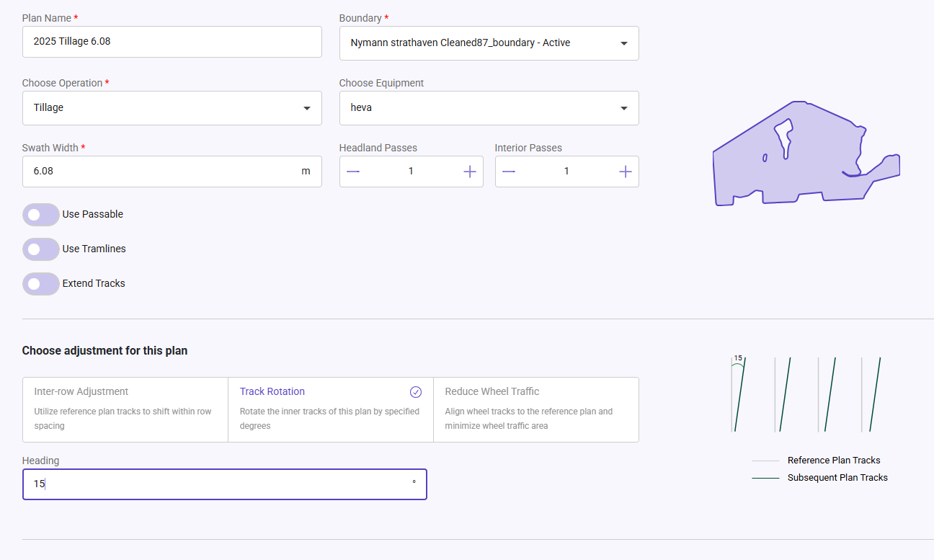Switch to Reduce Wheel Traffic adjustment

point(535,407)
